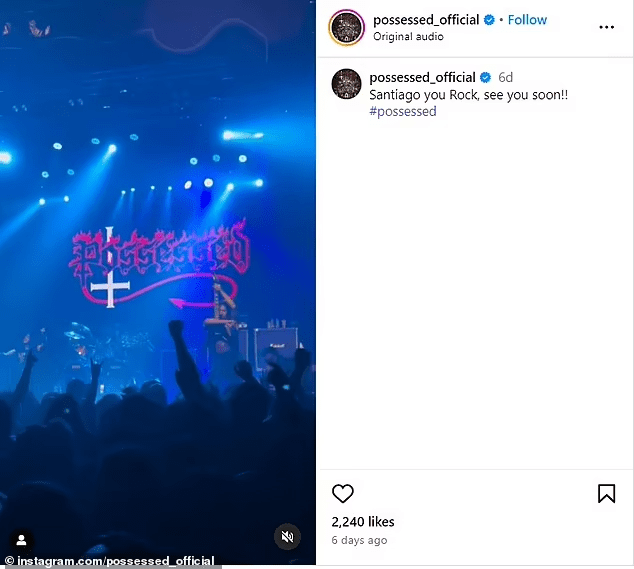Click the 6d time label beside username
The width and height of the screenshot is (634, 569).
click(505, 77)
